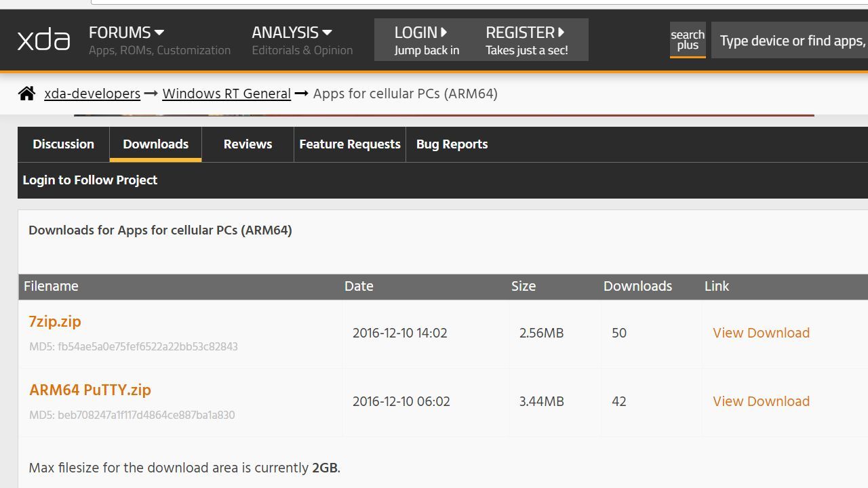Click the date 2016-12-10 14:02
868x488 pixels.
400,333
